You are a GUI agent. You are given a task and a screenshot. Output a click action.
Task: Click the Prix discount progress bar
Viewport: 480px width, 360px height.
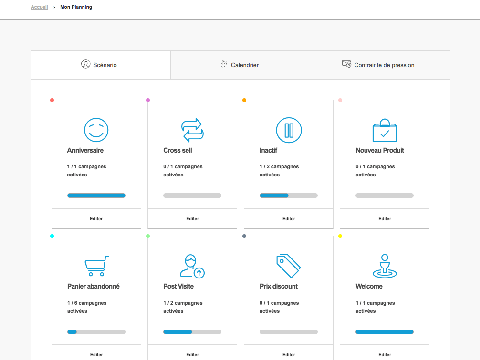pyautogui.click(x=289, y=332)
